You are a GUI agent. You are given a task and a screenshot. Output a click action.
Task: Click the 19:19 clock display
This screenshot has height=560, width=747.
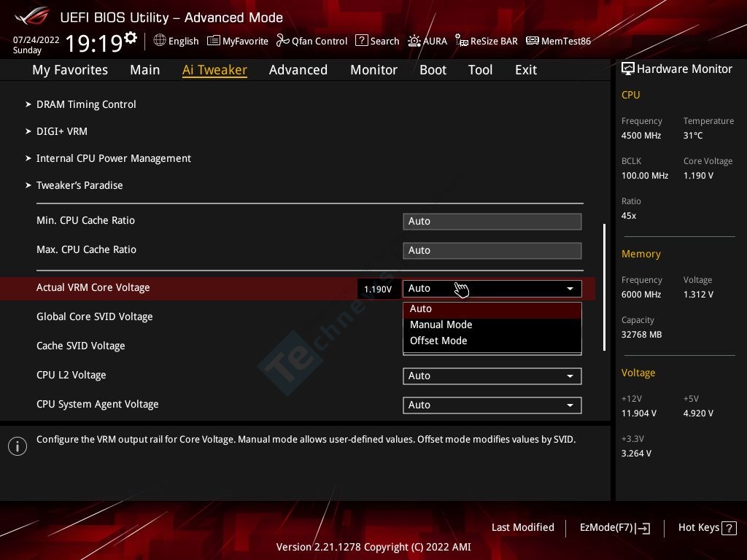(x=94, y=43)
